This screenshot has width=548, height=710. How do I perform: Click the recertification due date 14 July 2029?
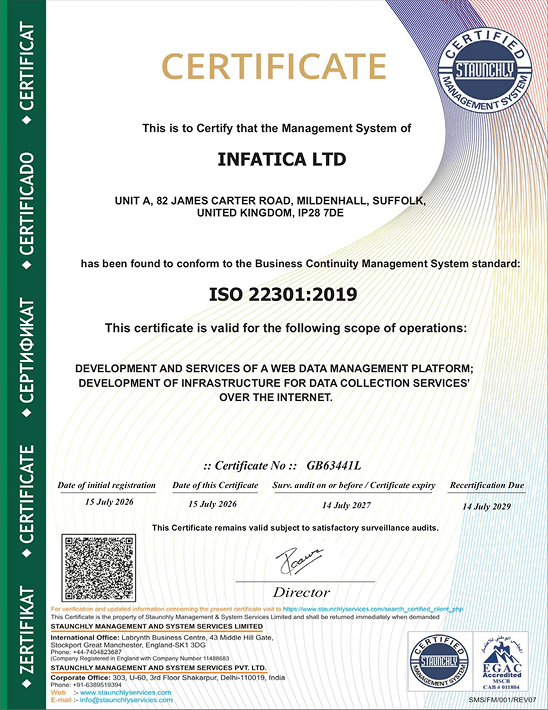pyautogui.click(x=486, y=507)
